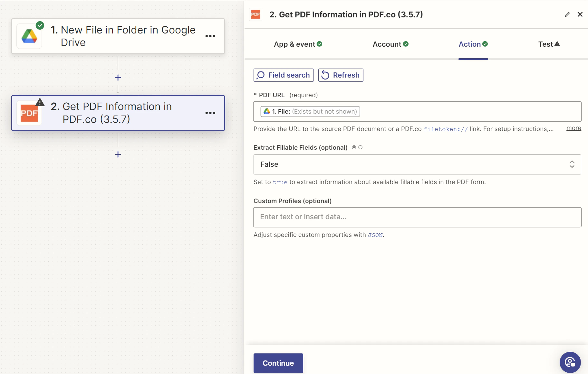
Task: Click the Refresh button
Action: coord(341,75)
